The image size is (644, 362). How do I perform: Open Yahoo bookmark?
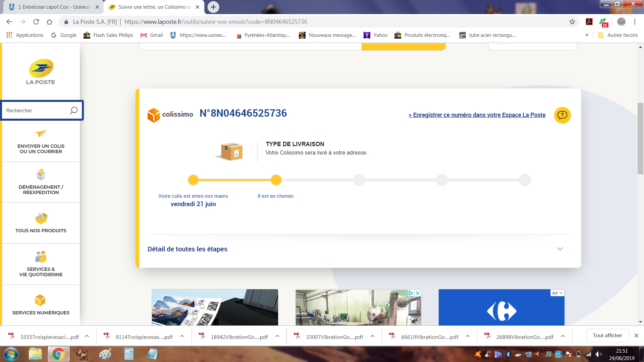376,35
